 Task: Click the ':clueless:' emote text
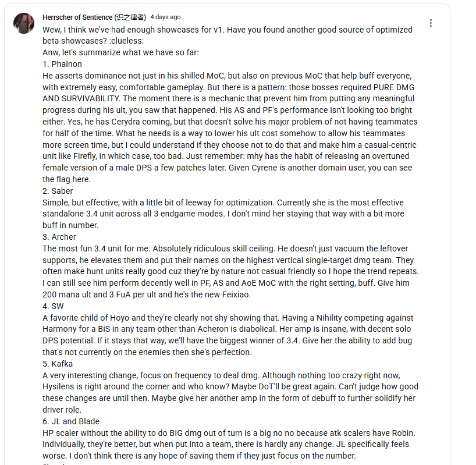(x=125, y=41)
